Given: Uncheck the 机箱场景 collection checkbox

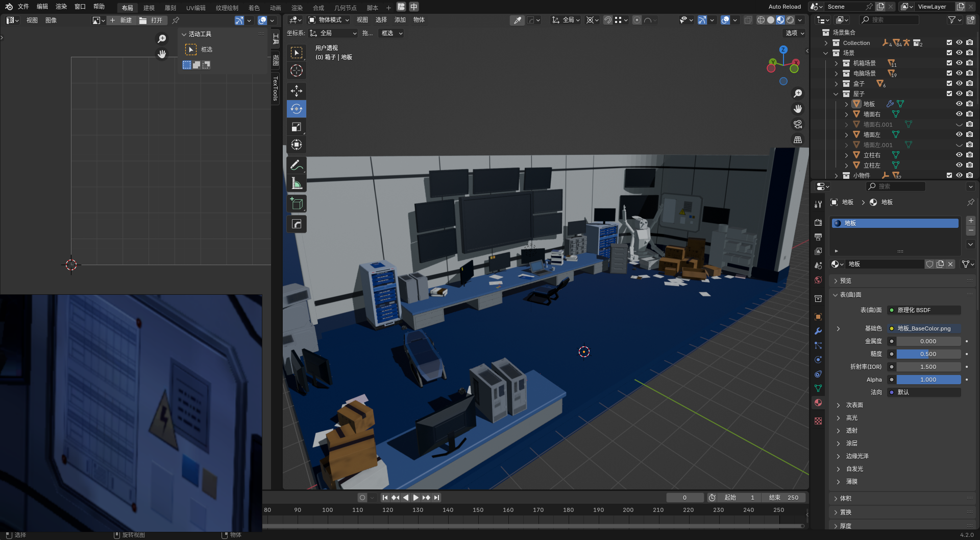Looking at the screenshot, I should (x=949, y=63).
